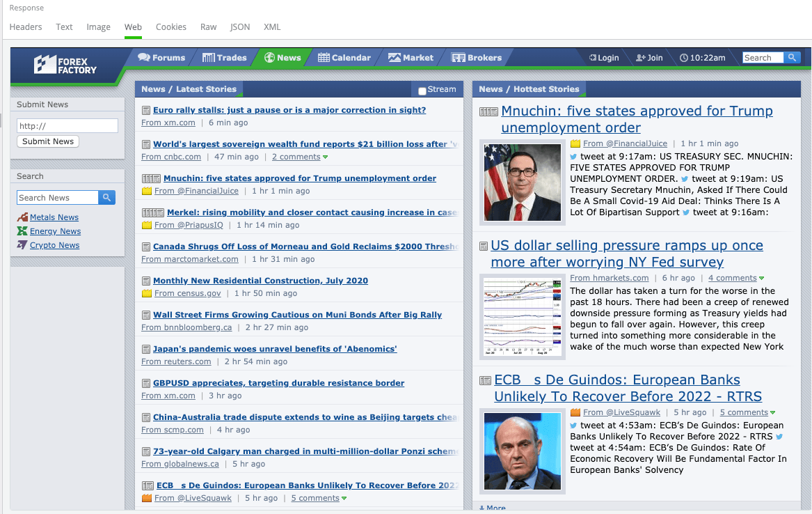Screen dimensions: 812x514
Task: Select the News nav tab
Action: click(x=282, y=58)
